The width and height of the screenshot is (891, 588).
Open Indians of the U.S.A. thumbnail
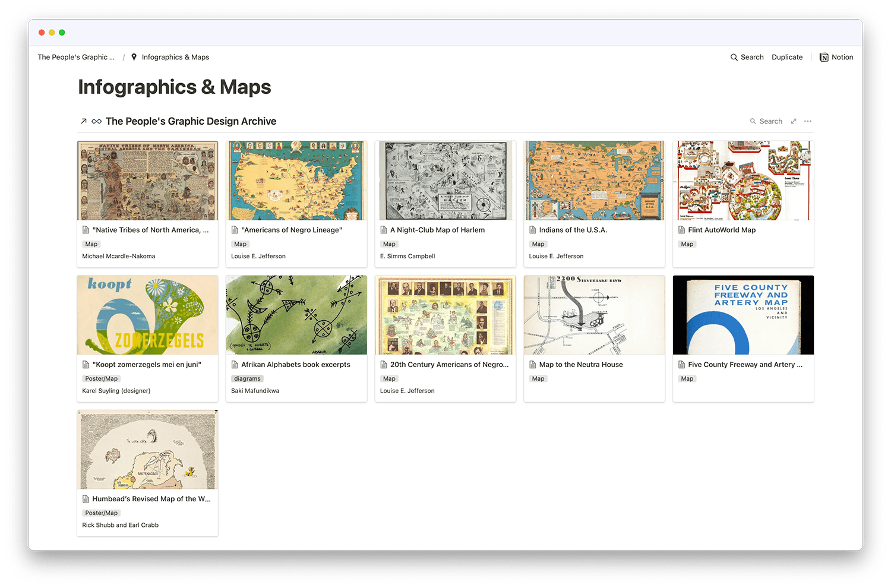click(x=595, y=181)
